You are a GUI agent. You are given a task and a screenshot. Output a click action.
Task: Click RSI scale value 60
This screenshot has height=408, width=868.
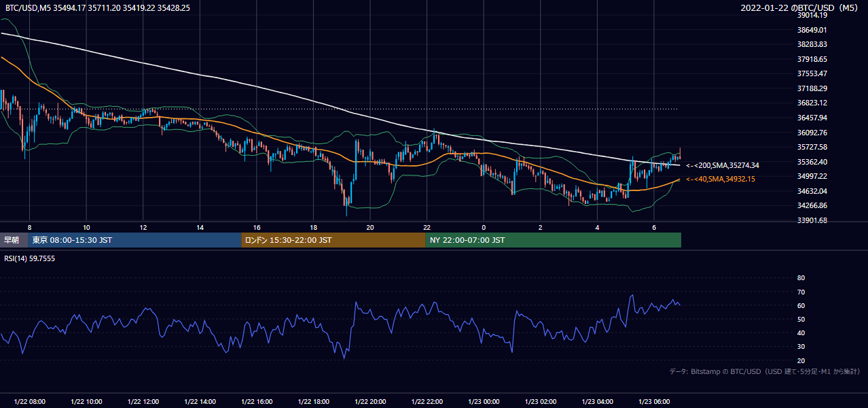click(801, 305)
